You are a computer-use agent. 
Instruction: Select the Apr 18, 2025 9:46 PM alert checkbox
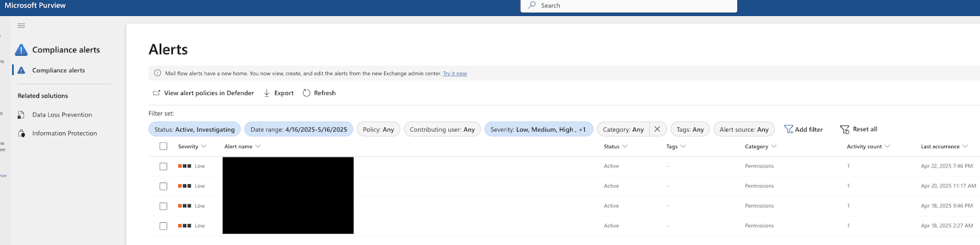pos(163,206)
